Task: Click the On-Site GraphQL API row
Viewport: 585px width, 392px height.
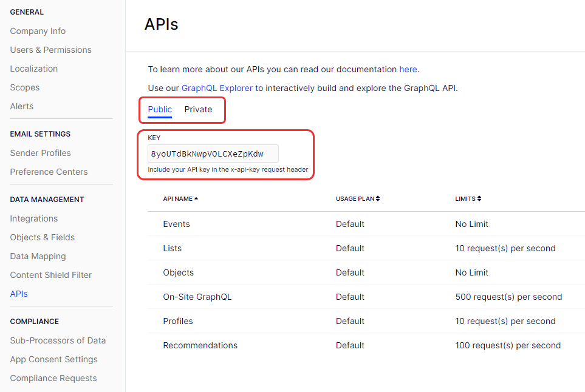Action: (197, 297)
